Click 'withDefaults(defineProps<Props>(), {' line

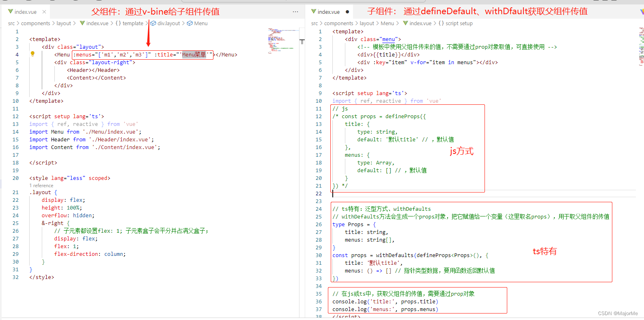432,255
